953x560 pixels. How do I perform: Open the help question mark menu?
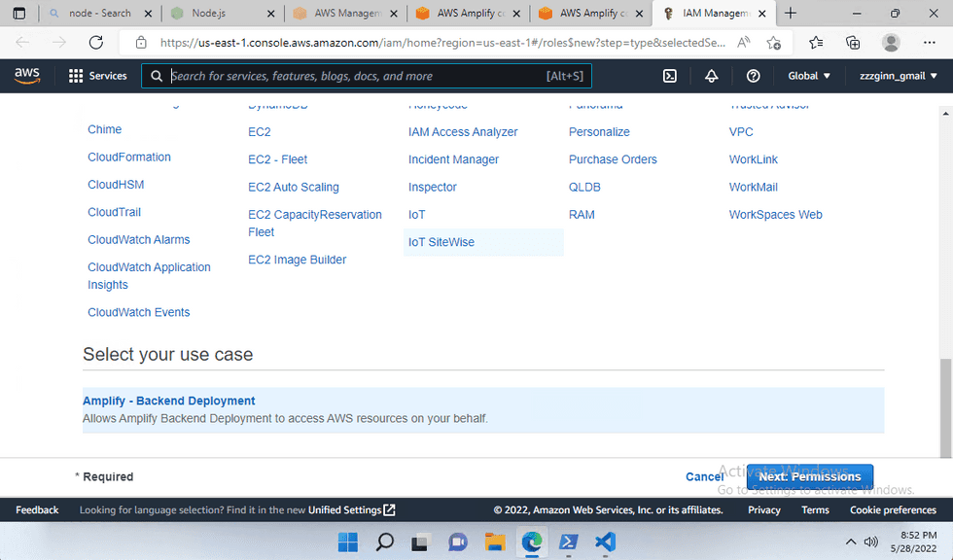(x=753, y=76)
